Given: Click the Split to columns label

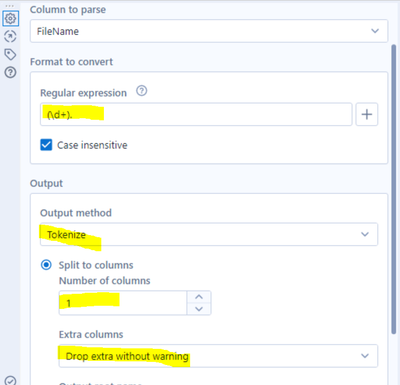Looking at the screenshot, I should pyautogui.click(x=96, y=265).
